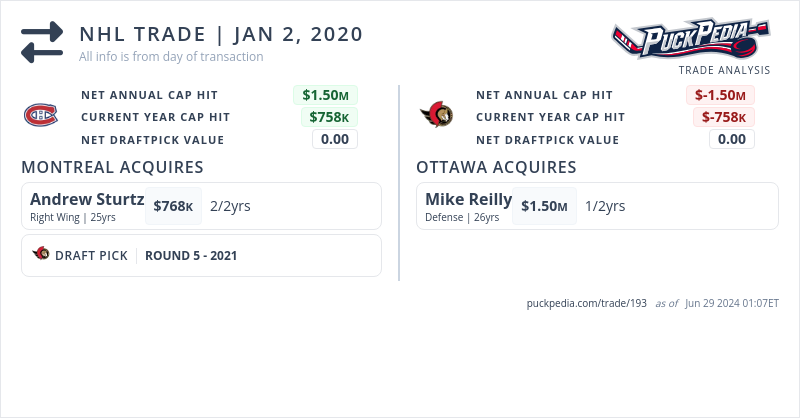Viewport: 800px width, 418px height.
Task: Open the puckpedia.com/trade/193 link
Action: coord(587,303)
